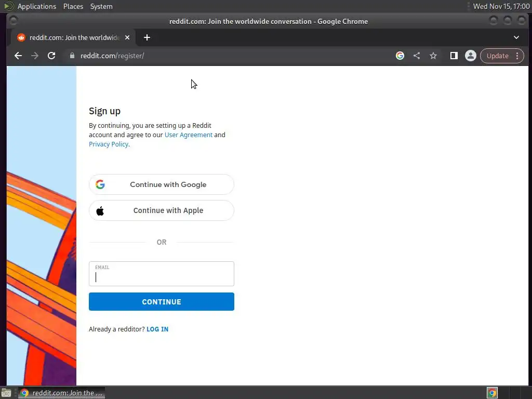
Task: Open the Privacy Policy link
Action: coord(109,144)
